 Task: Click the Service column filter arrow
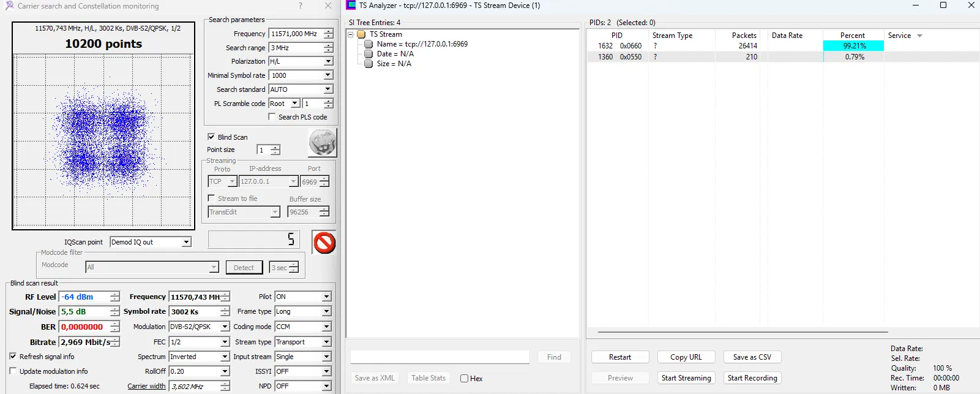pos(919,36)
